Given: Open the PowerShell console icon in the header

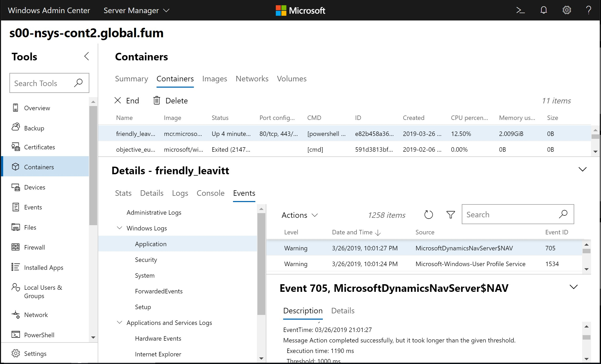Looking at the screenshot, I should 520,10.
